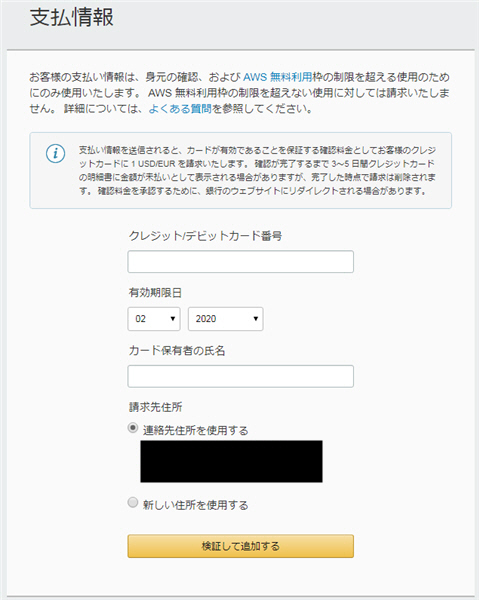Click the クレジット/デビットカード番号 field label

tap(205, 236)
